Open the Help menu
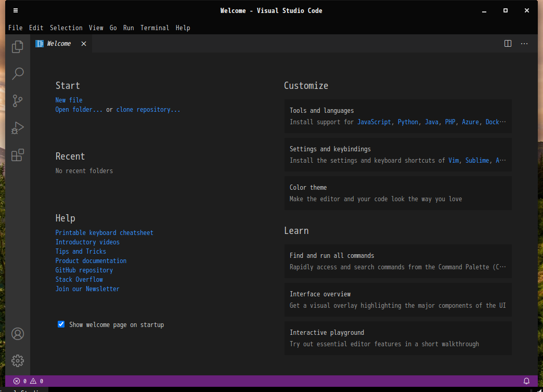The height and width of the screenshot is (392, 543). click(x=183, y=28)
